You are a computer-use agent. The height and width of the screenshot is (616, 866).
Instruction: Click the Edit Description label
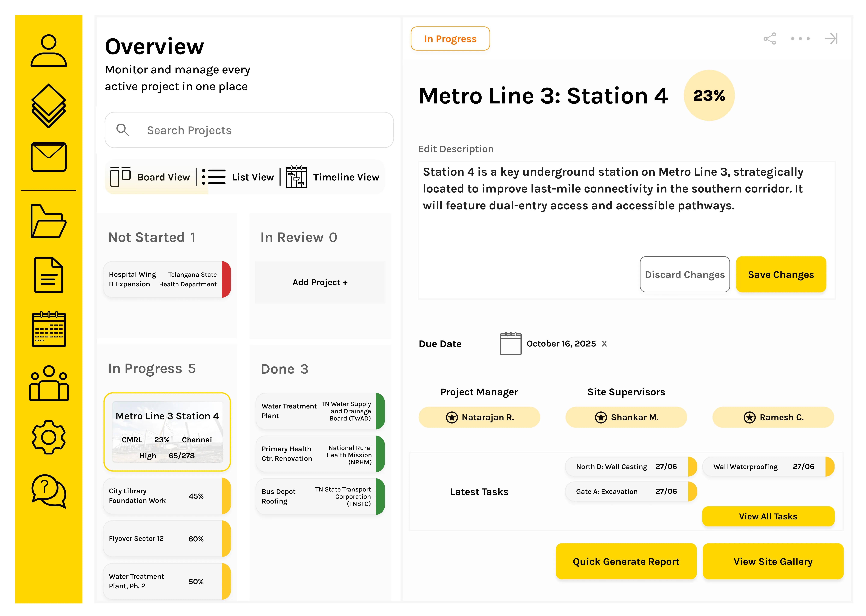point(456,149)
